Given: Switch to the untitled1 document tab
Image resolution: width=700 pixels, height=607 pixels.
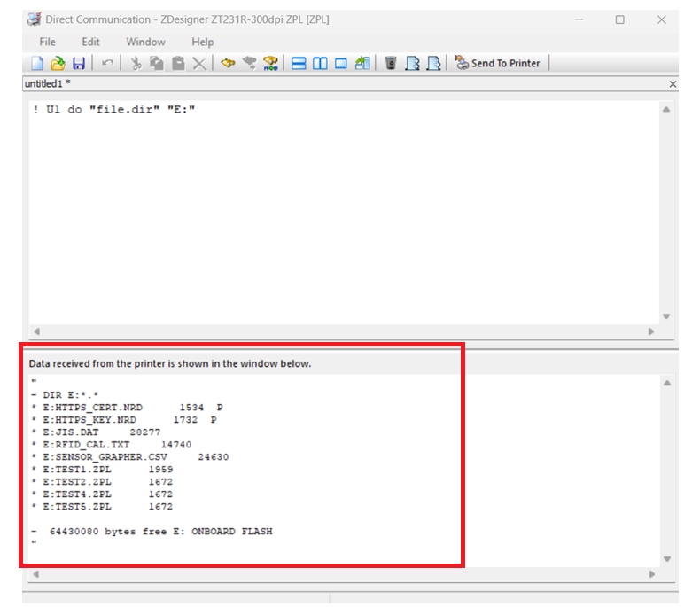Looking at the screenshot, I should tap(45, 83).
